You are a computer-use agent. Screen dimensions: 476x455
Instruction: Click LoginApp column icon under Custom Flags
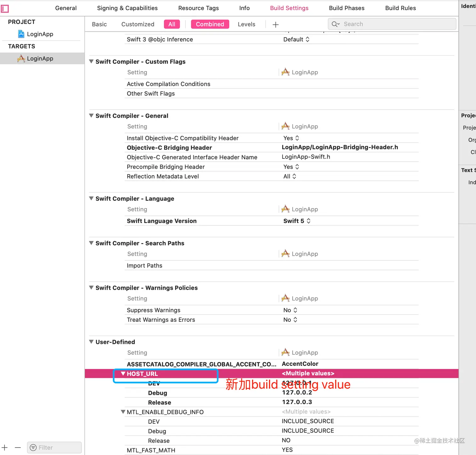(286, 72)
